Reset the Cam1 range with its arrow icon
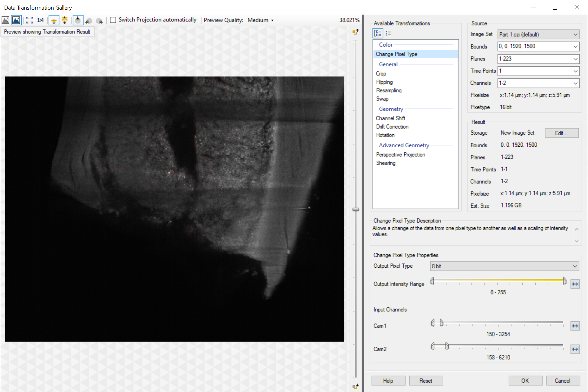Image resolution: width=588 pixels, height=392 pixels. [575, 326]
